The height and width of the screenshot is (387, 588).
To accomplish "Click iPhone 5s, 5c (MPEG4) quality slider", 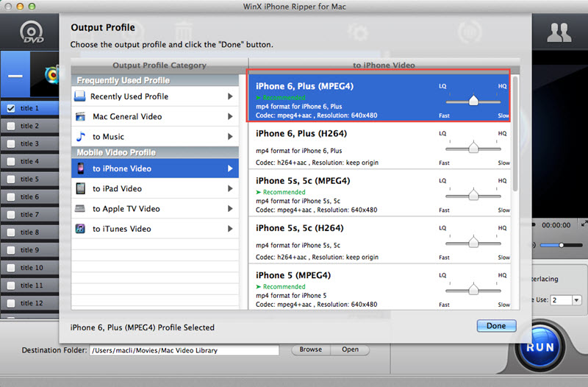I will (473, 195).
